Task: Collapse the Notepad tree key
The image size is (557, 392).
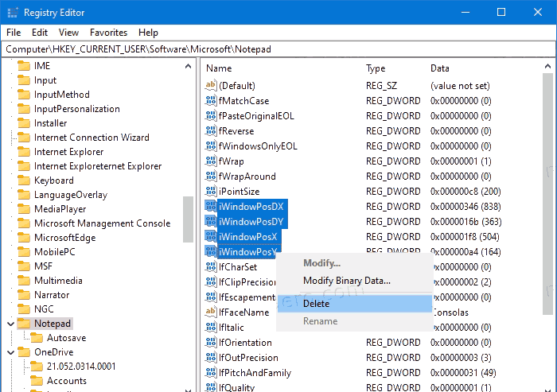Action: (x=10, y=324)
